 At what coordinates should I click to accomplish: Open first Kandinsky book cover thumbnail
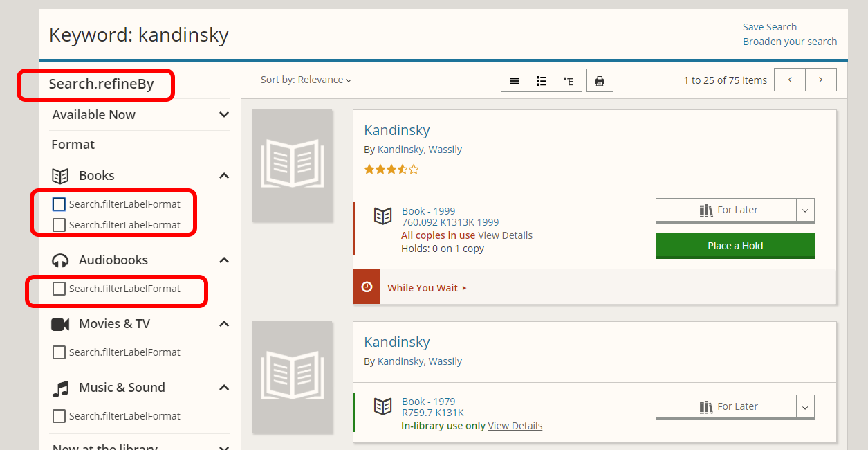(x=292, y=165)
